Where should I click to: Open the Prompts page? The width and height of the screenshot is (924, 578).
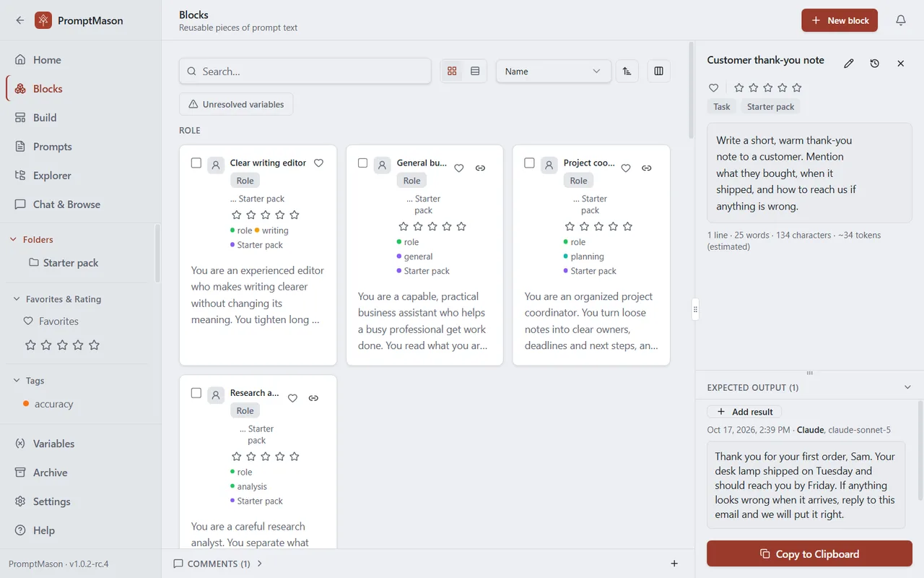pyautogui.click(x=79, y=147)
